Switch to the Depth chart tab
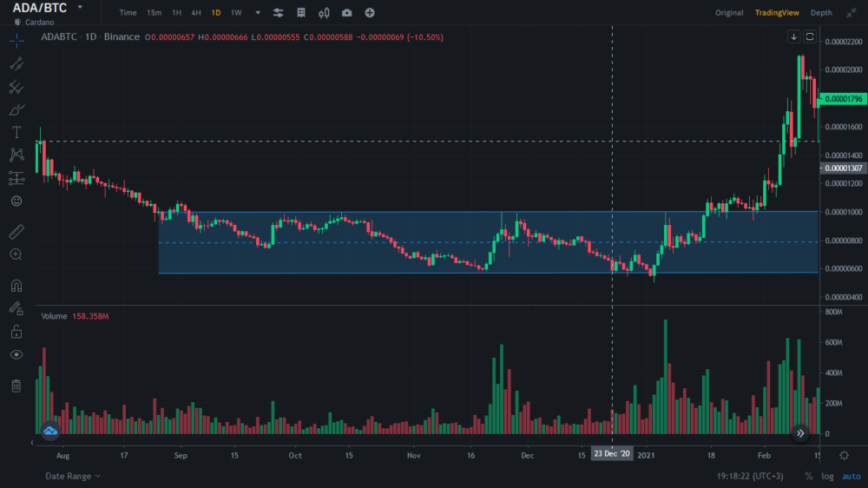 (820, 13)
